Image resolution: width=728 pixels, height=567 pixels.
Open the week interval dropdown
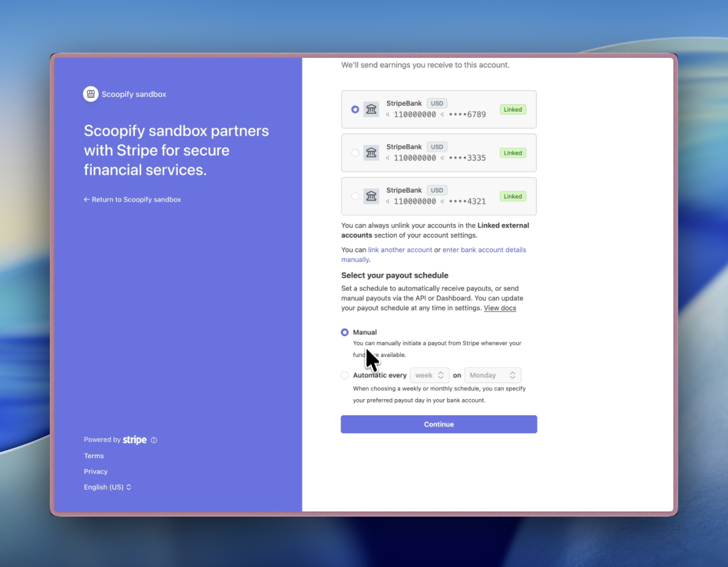429,376
